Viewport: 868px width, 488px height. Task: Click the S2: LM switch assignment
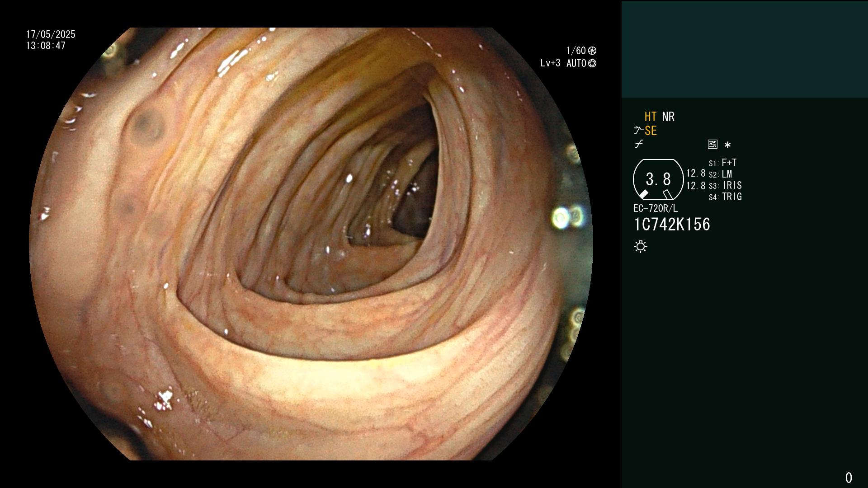[720, 174]
